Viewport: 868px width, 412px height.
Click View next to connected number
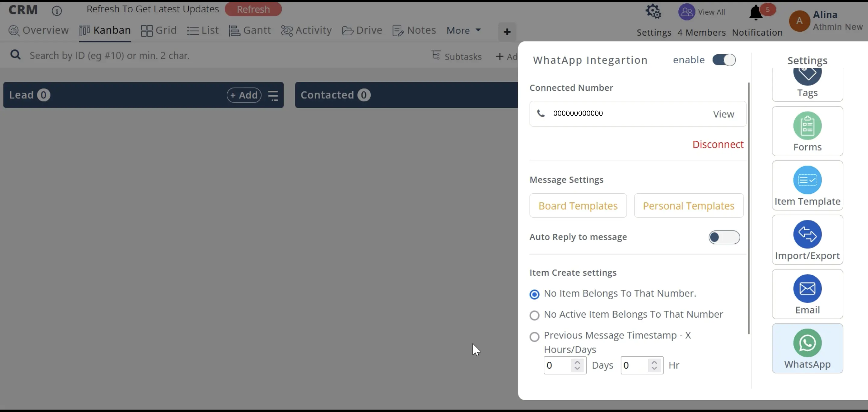[x=723, y=114]
